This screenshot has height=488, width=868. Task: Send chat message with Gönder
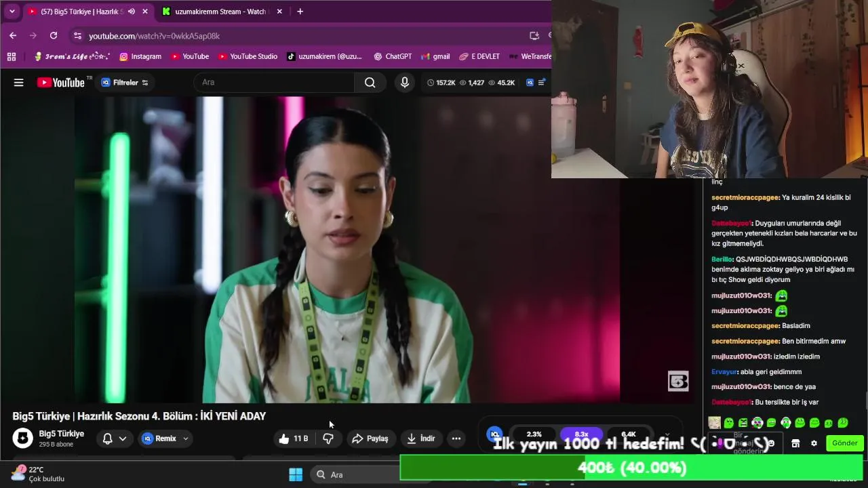tap(845, 443)
